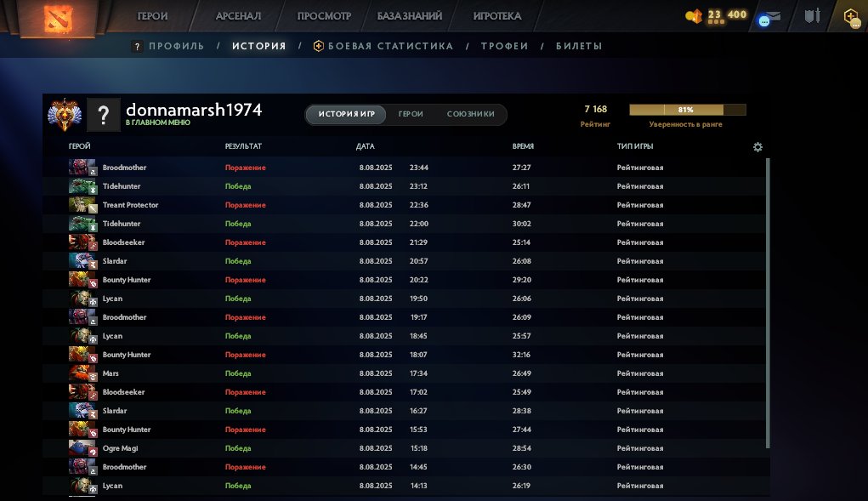The width and height of the screenshot is (868, 501).
Task: Click the 32:16 match duration
Action: [521, 355]
